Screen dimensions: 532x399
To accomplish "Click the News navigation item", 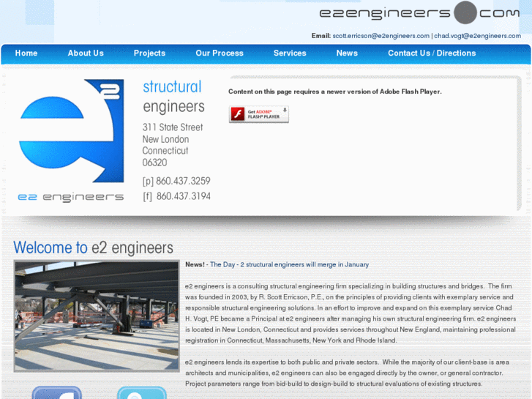I will [x=347, y=53].
